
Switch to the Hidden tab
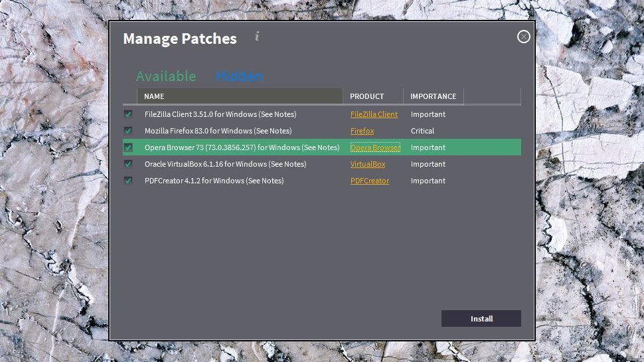(x=239, y=76)
